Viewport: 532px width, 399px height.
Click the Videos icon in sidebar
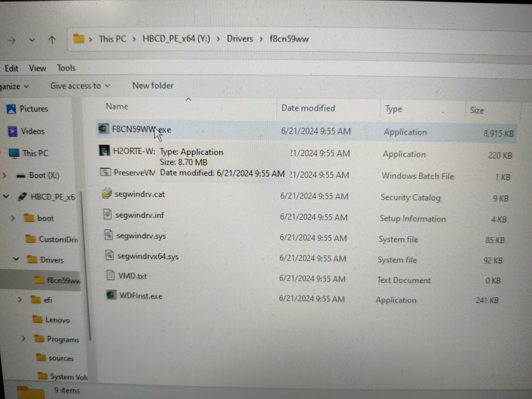[13, 131]
